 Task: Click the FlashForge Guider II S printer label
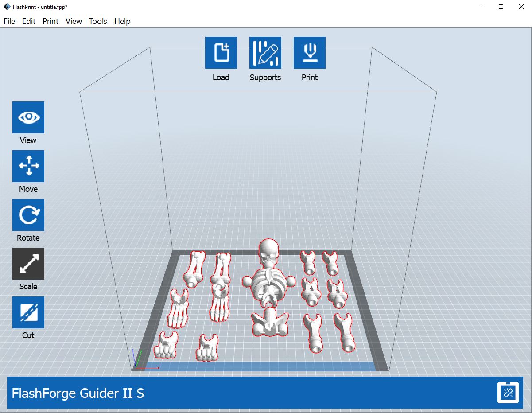78,393
